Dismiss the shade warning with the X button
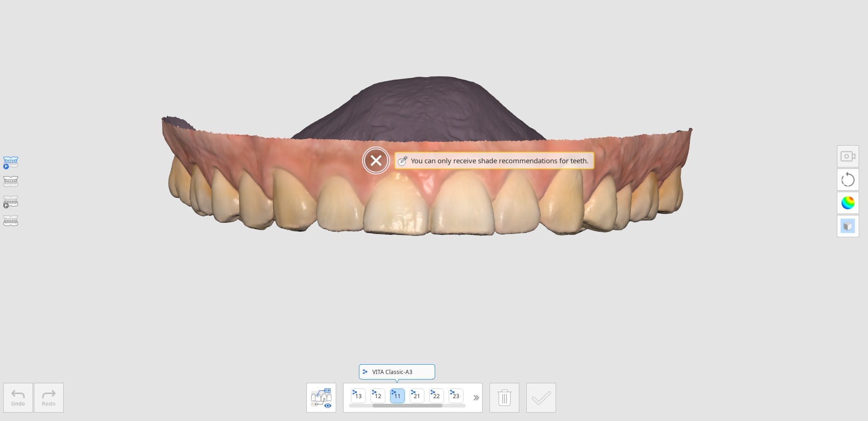Screen dimensions: 868x421 point(376,160)
